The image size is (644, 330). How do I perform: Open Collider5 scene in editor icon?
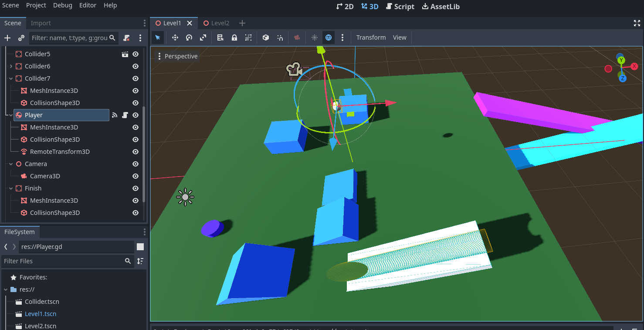125,54
